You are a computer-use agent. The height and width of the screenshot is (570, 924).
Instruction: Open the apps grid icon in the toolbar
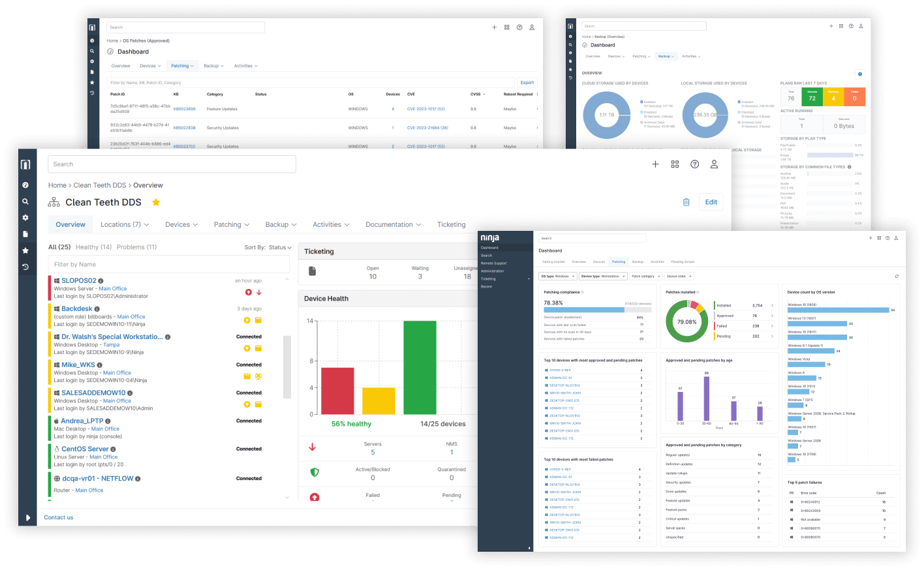[x=675, y=164]
